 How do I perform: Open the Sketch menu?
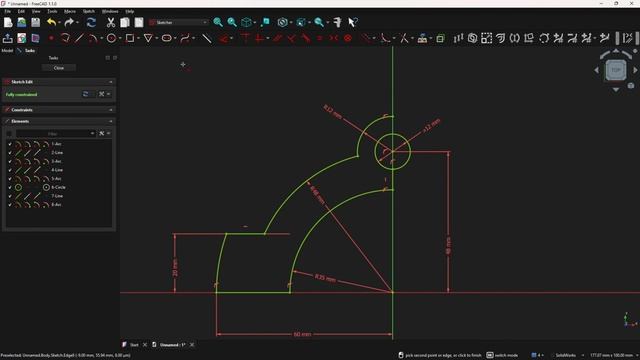click(x=89, y=11)
